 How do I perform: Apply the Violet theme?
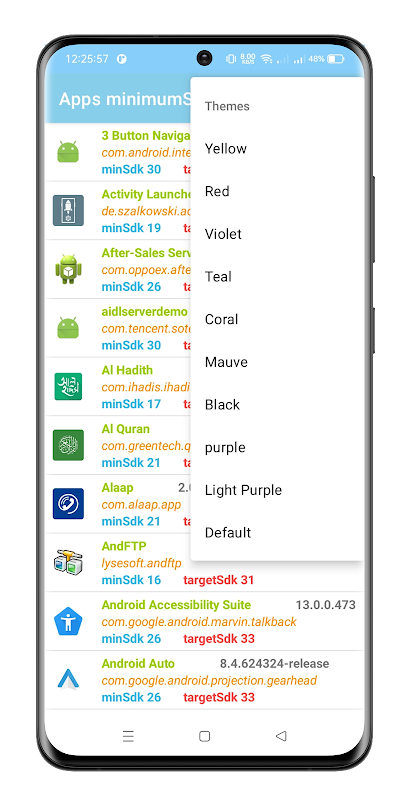click(277, 234)
